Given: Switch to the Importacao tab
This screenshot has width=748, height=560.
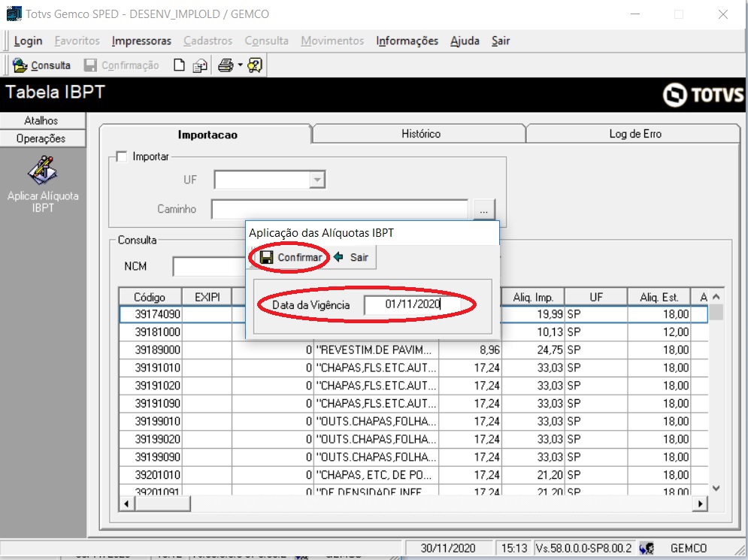Looking at the screenshot, I should (x=207, y=135).
